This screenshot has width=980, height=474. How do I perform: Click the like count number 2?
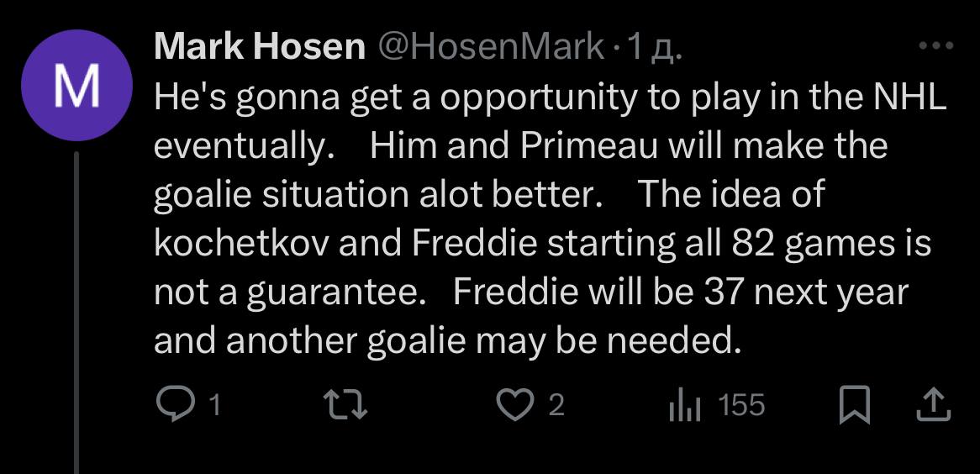(x=556, y=407)
